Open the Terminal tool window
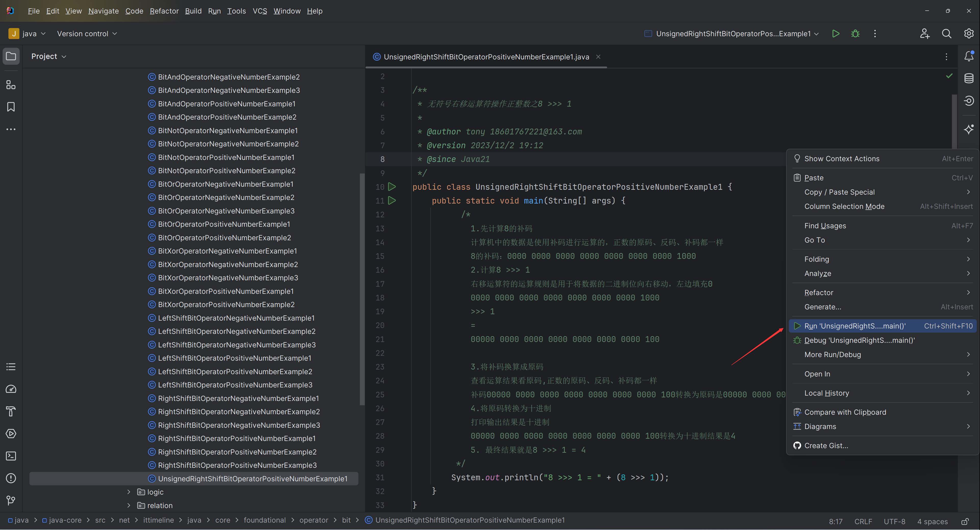This screenshot has width=980, height=530. click(x=11, y=456)
